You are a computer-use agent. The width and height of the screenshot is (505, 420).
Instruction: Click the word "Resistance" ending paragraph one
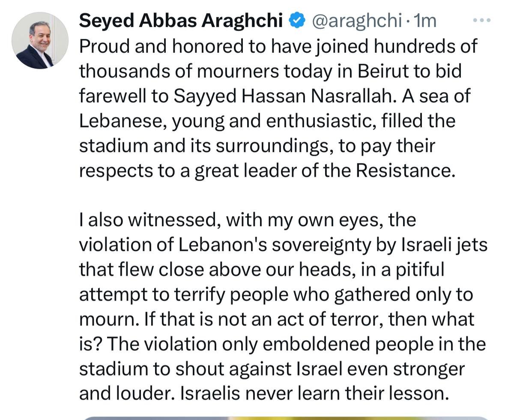[x=403, y=171]
